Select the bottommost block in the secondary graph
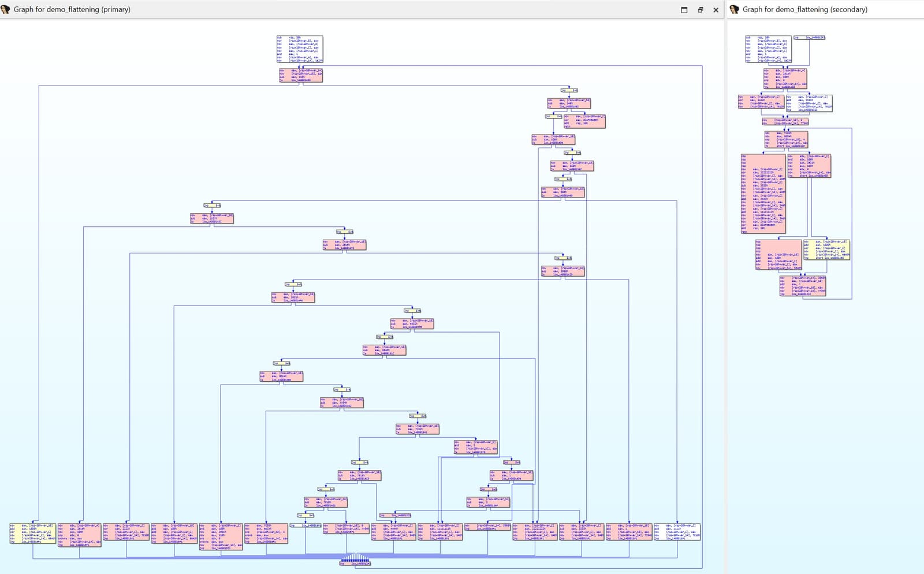 (x=803, y=286)
